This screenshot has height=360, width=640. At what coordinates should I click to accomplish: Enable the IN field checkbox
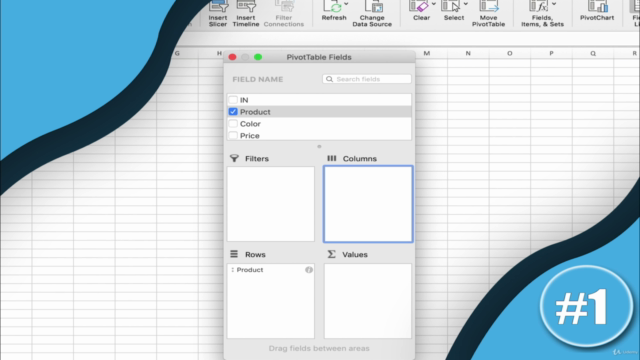233,100
